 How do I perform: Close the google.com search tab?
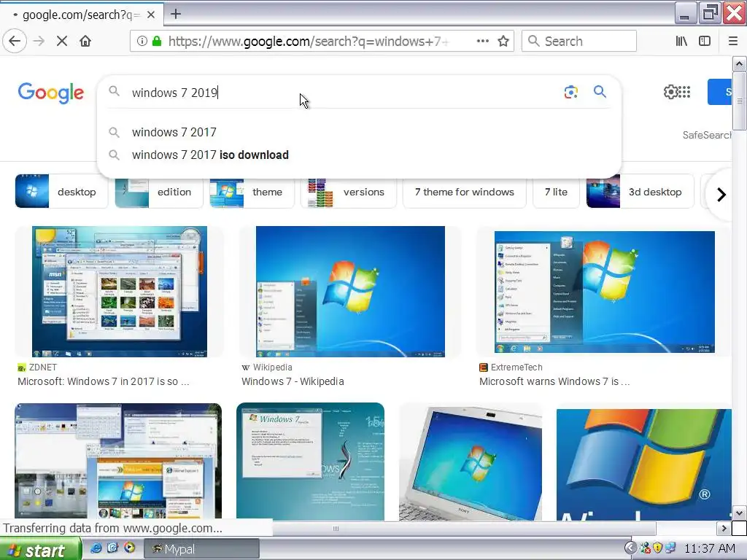coord(150,15)
